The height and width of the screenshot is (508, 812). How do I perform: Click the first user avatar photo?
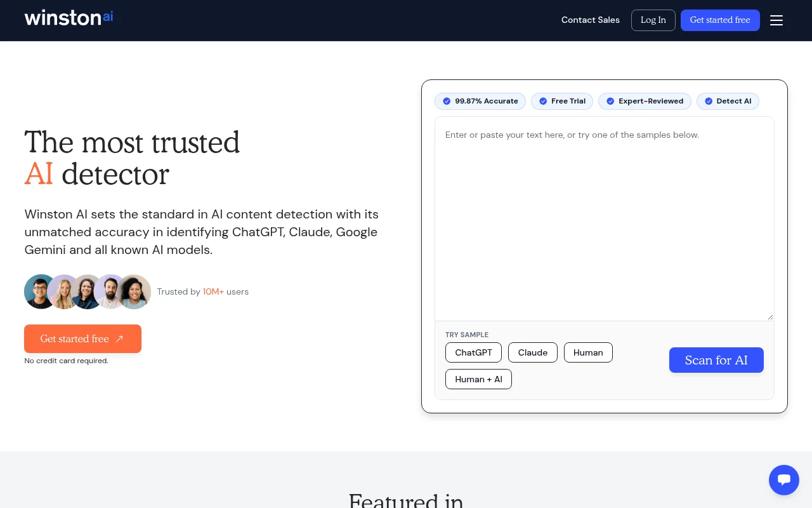point(41,291)
